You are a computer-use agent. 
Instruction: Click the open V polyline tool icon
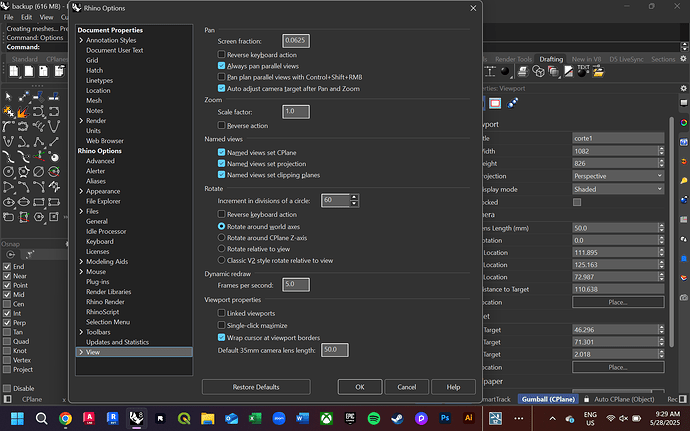pyautogui.click(x=54, y=127)
